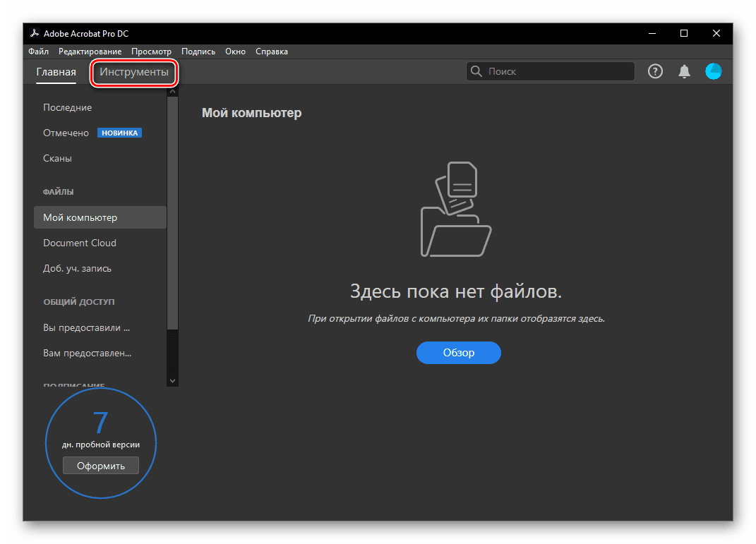Switch to the Инструменты tab
756x544 pixels.
[x=134, y=72]
